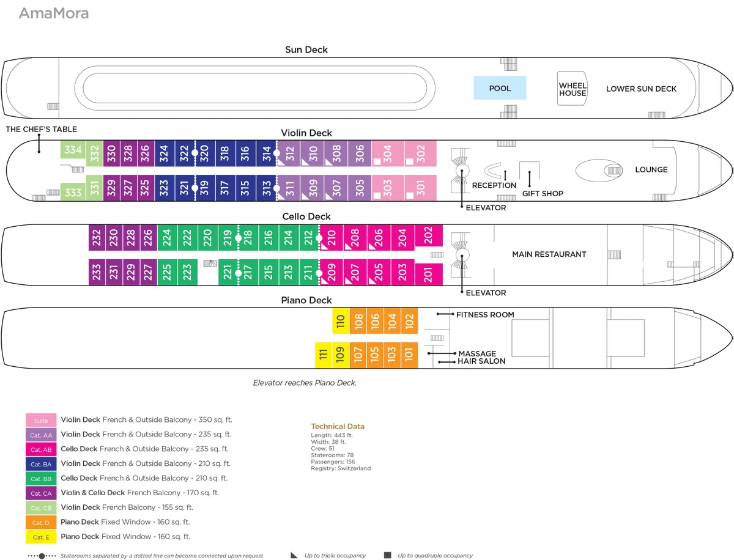734x560 pixels.
Task: Click the Cello Deck elevator symbol
Action: click(x=461, y=256)
